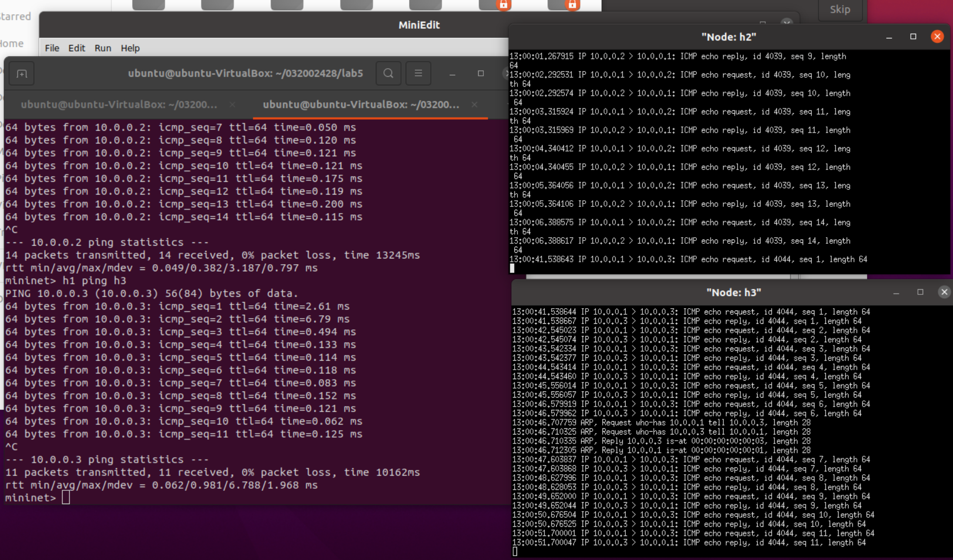Close the first terminal tab
The image size is (953, 560).
pos(232,105)
